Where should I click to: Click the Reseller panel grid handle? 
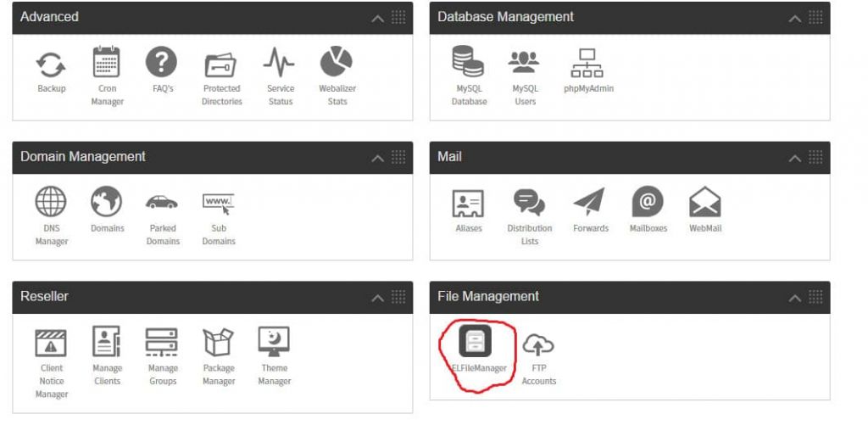(398, 296)
